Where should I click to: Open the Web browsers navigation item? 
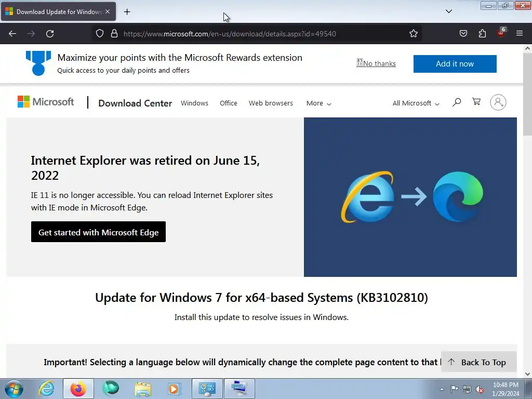tap(271, 103)
